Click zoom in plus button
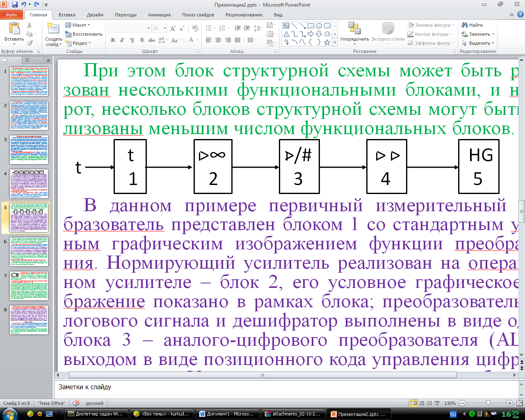Viewport: 525px width, 420px height. click(510, 403)
